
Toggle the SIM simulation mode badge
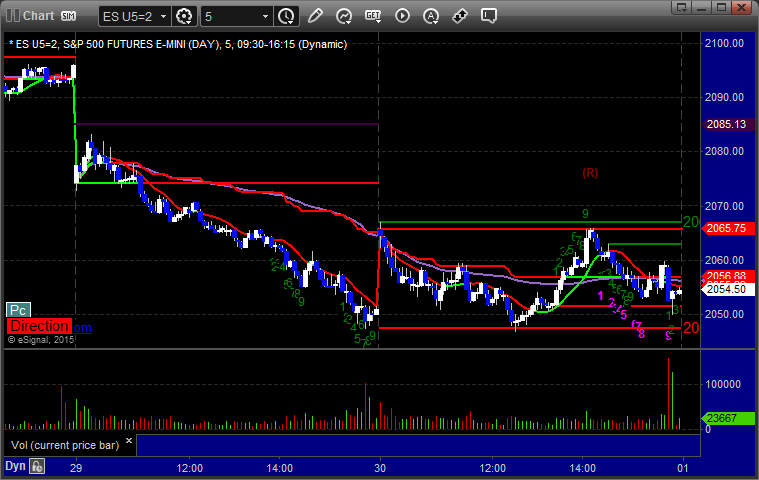click(x=69, y=16)
